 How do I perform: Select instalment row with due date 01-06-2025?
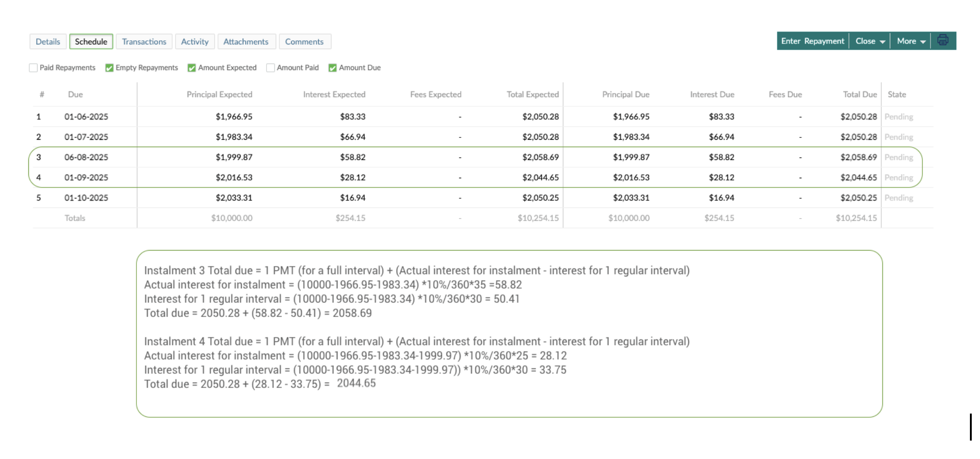[x=86, y=117]
